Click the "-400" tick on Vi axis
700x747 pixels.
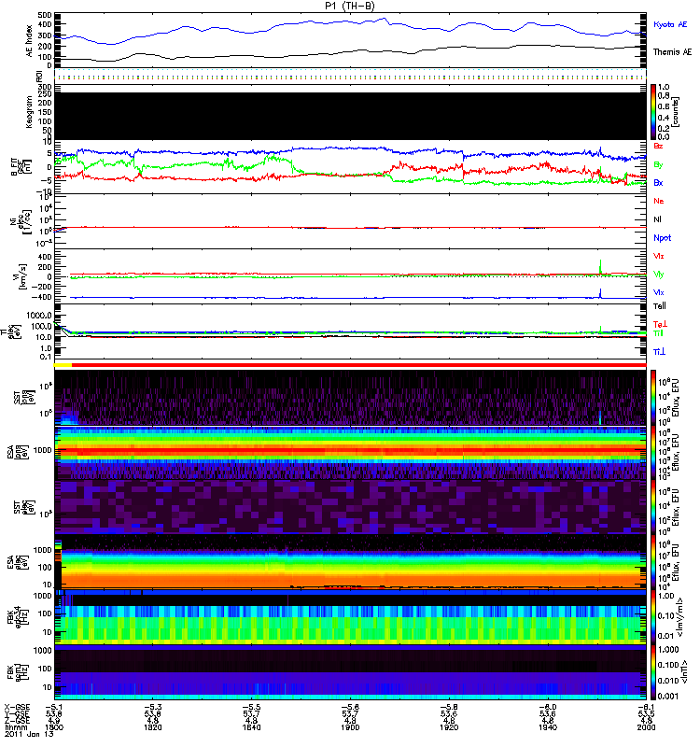(42, 297)
